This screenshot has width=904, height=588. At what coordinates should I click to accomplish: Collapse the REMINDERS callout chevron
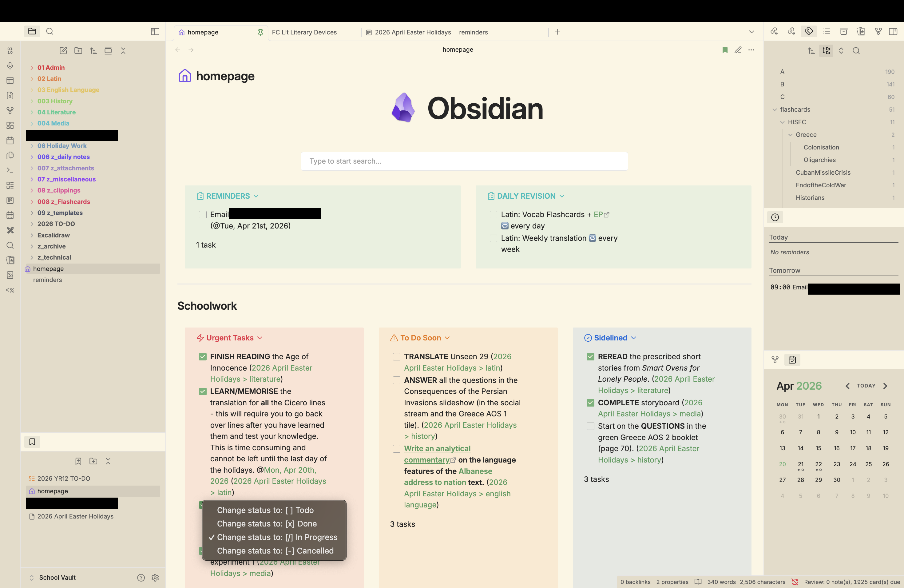pyautogui.click(x=256, y=196)
